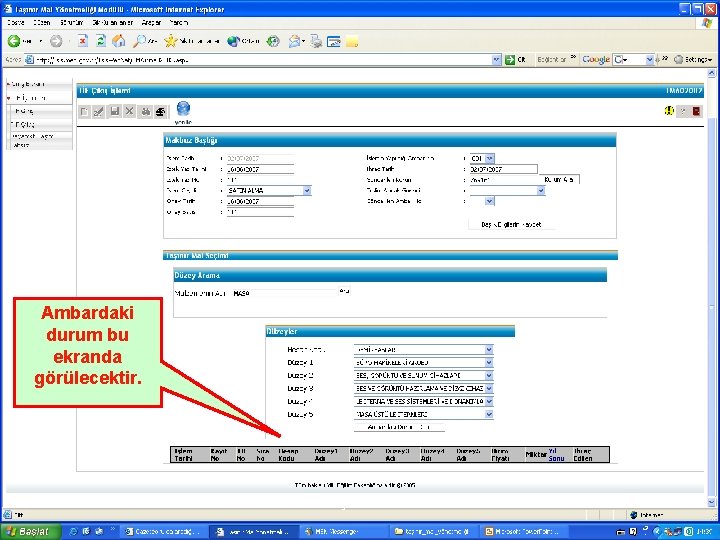Open the Görünüm menu

click(x=72, y=22)
